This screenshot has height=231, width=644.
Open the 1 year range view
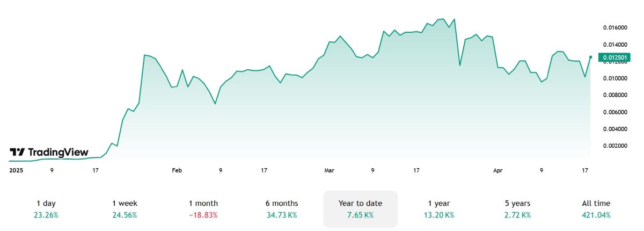point(438,208)
